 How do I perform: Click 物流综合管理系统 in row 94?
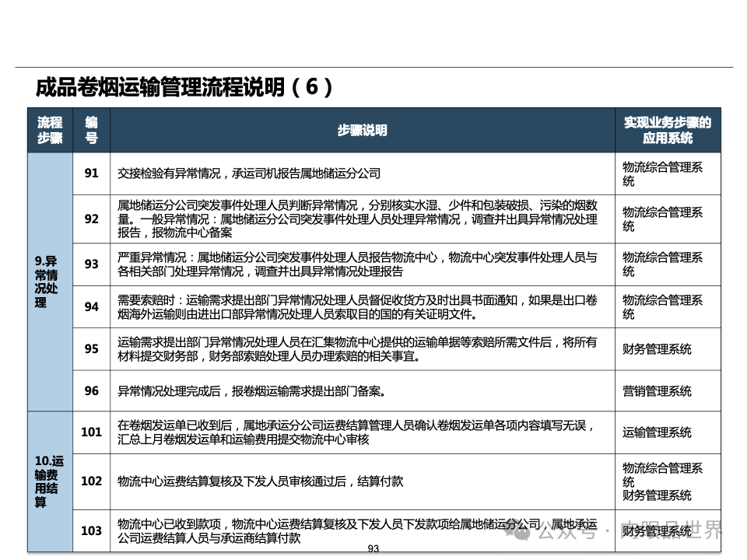pyautogui.click(x=662, y=307)
